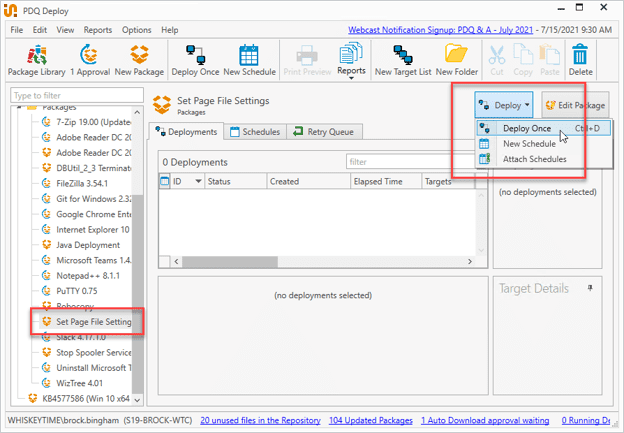Select Set Page File Settings package
624x433 pixels.
click(x=86, y=322)
